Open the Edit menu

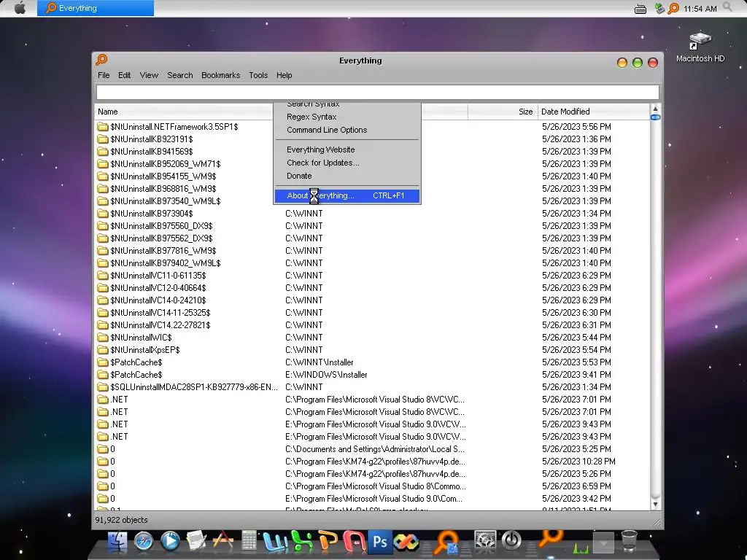tap(124, 75)
